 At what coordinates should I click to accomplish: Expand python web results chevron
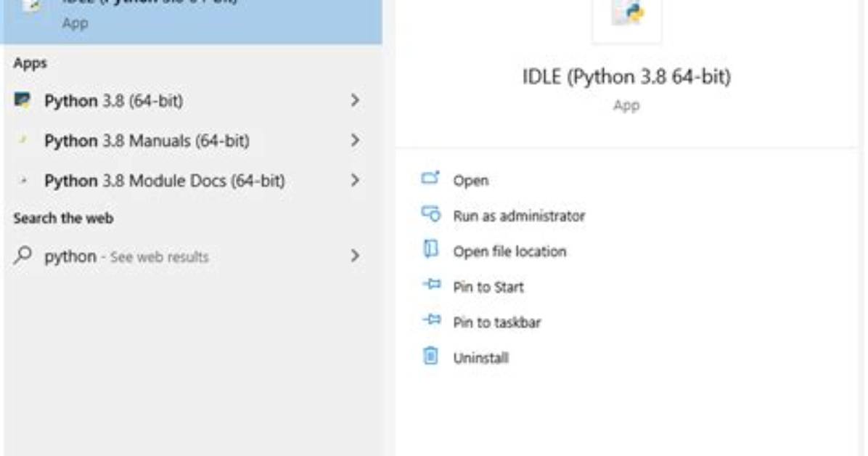click(x=355, y=256)
